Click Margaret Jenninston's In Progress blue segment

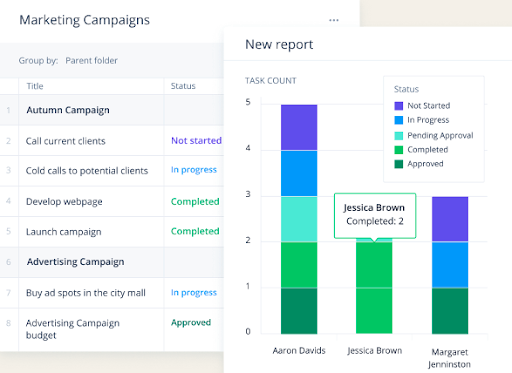[450, 265]
